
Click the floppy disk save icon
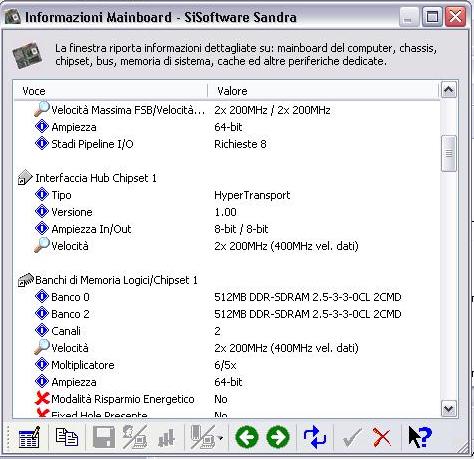104,437
